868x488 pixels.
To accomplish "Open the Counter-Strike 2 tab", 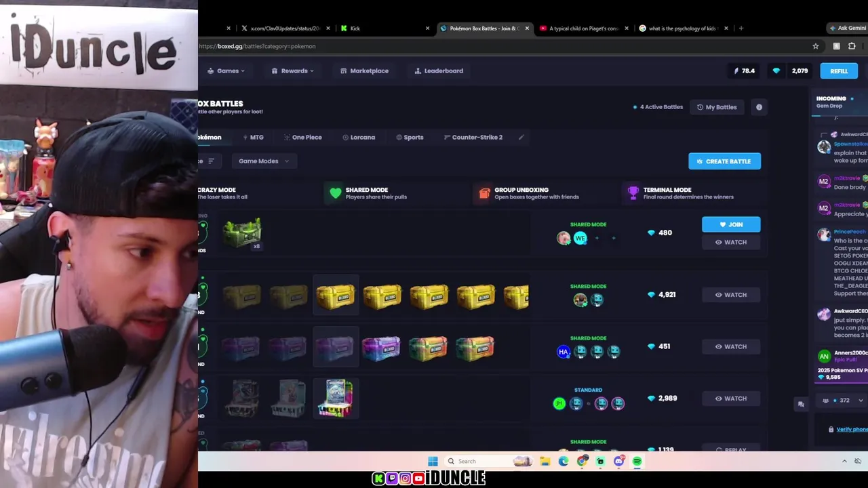I will pos(473,137).
